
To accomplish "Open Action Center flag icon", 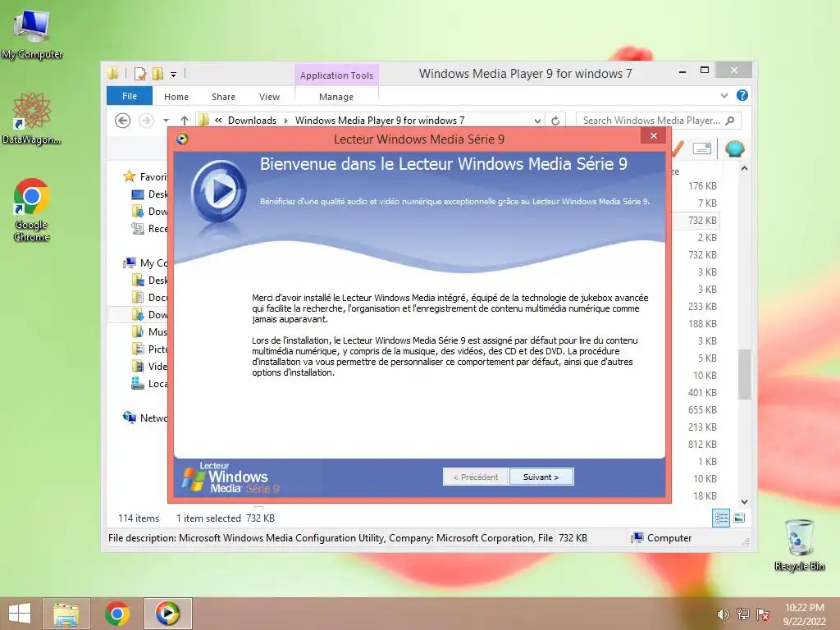I will [763, 614].
